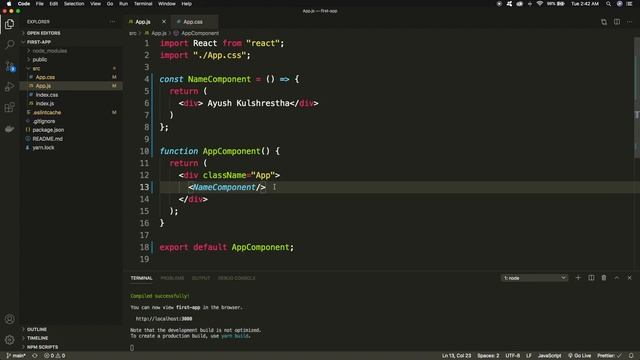Open .eslintcache in the file explorer

[x=47, y=112]
